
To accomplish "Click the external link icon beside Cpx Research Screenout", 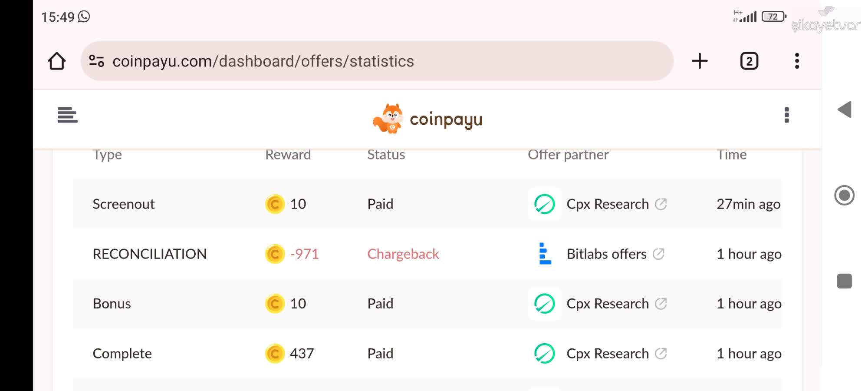I will tap(661, 204).
